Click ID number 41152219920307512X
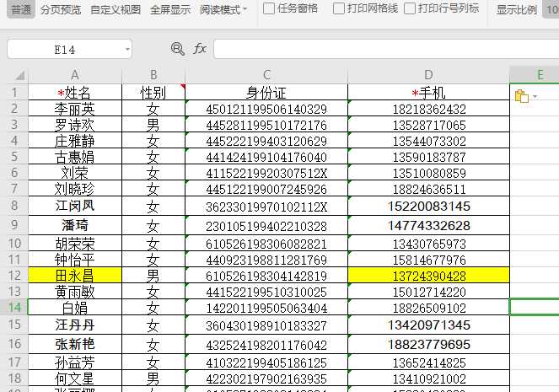This screenshot has height=392, width=559. [266, 173]
